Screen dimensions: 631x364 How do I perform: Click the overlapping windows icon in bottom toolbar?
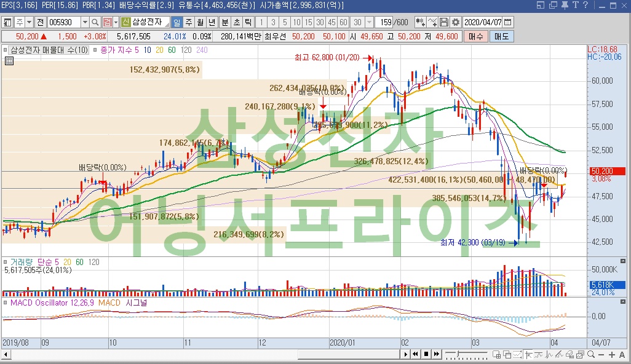click(x=507, y=354)
